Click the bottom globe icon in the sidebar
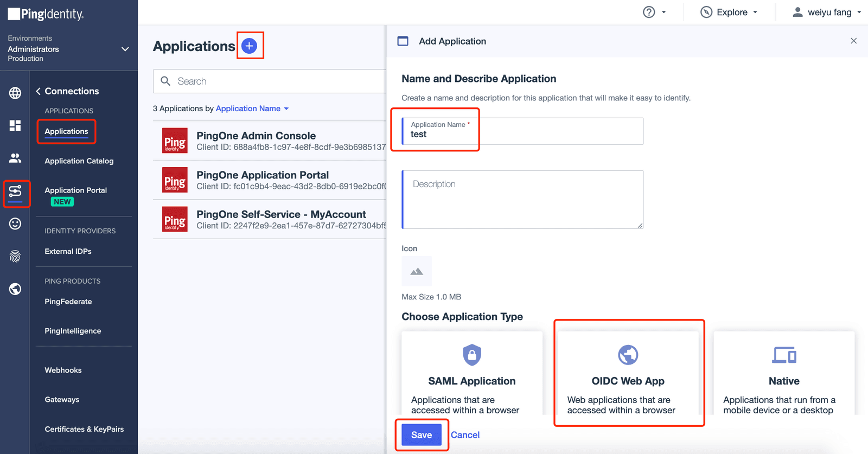This screenshot has height=454, width=868. coord(15,289)
